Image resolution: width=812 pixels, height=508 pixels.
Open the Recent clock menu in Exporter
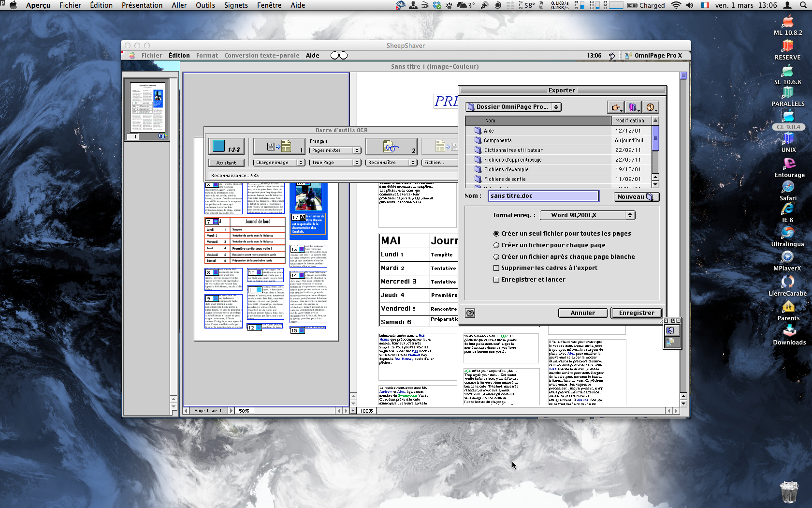[650, 107]
